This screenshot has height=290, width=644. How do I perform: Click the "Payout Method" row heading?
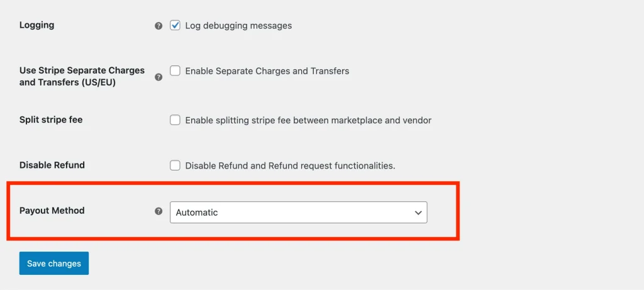[52, 211]
